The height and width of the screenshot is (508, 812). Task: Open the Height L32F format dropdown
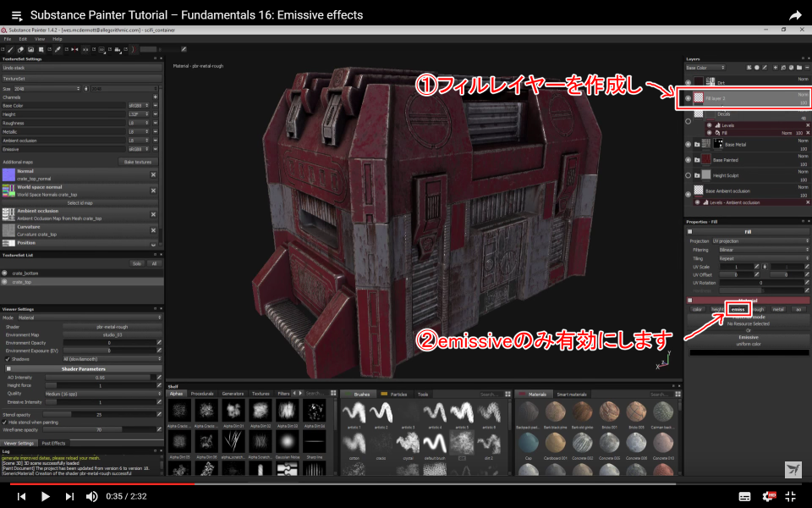[x=138, y=114]
